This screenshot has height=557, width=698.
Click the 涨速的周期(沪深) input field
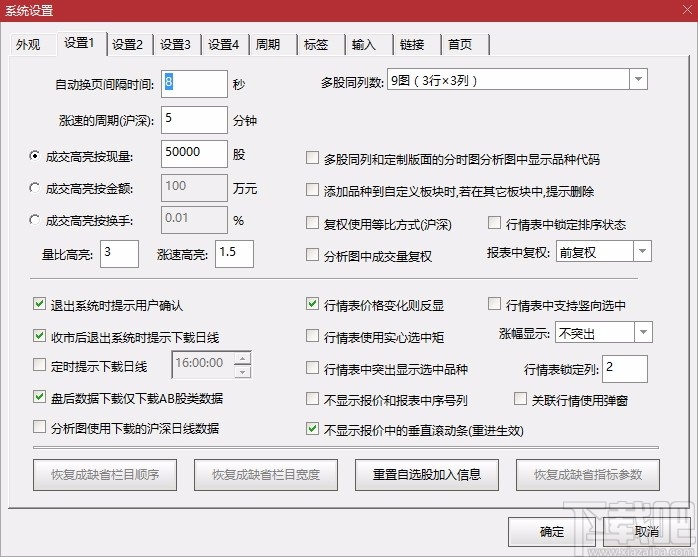point(194,119)
